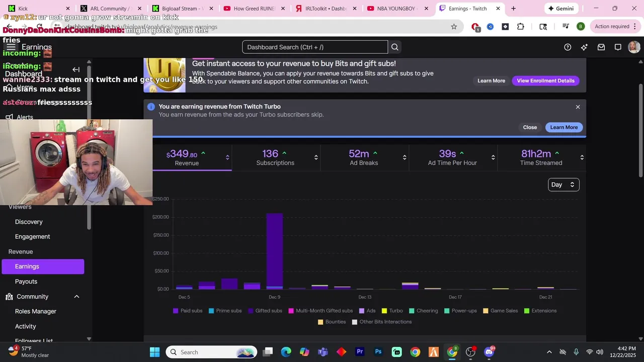This screenshot has height=362, width=644.
Task: Change the Time Streamed metric selector arrows
Action: [x=582, y=157]
